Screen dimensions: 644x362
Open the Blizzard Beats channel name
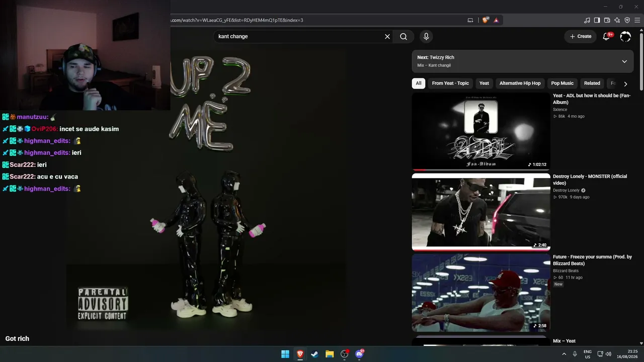point(566,271)
